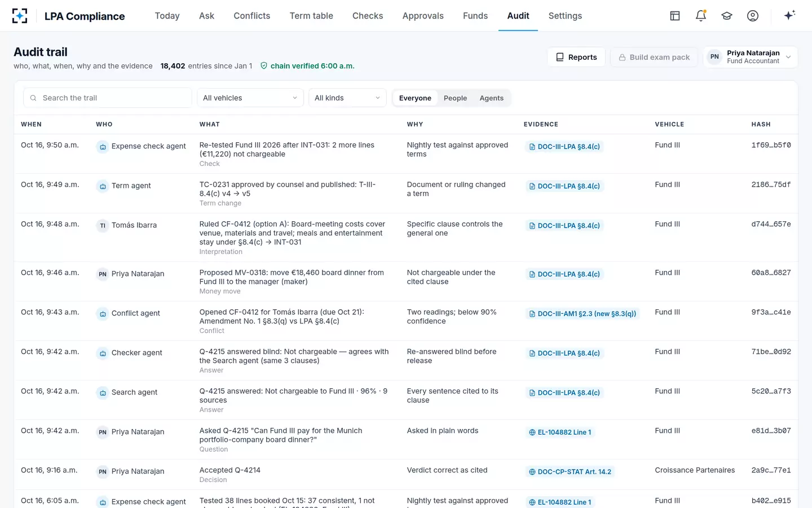Open the layout panel icon in header

[x=675, y=16]
